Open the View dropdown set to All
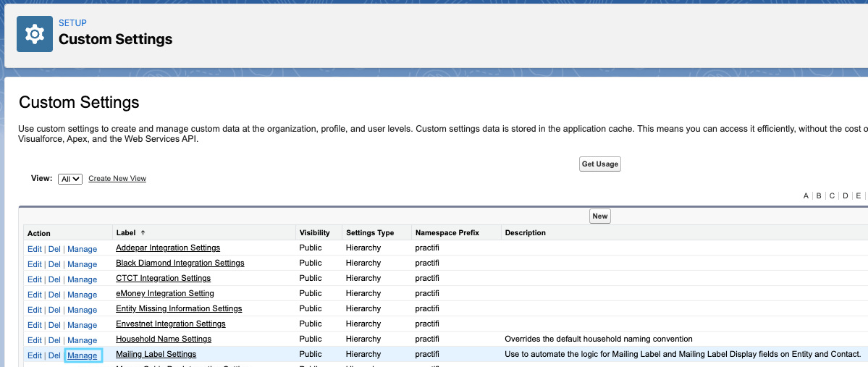868x367 pixels. [x=70, y=179]
